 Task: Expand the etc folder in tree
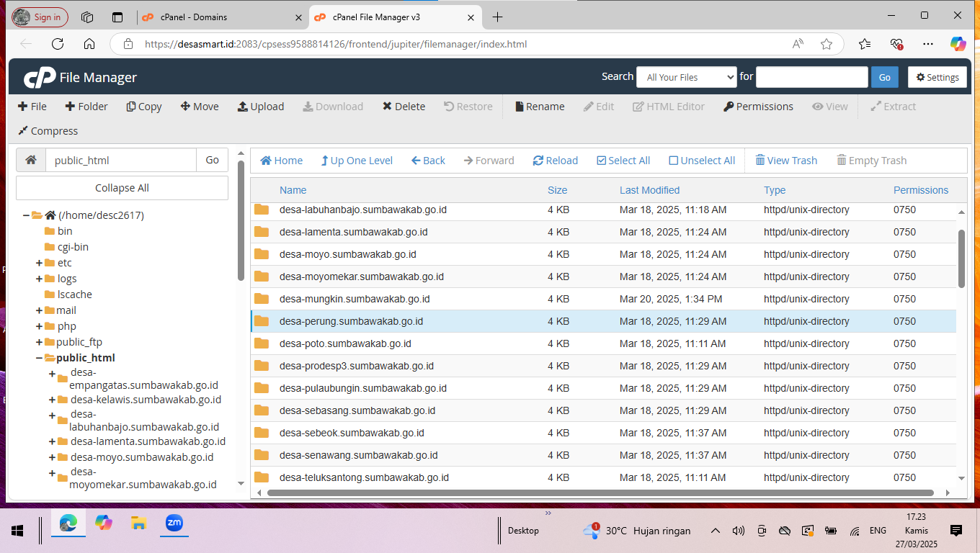(x=39, y=263)
